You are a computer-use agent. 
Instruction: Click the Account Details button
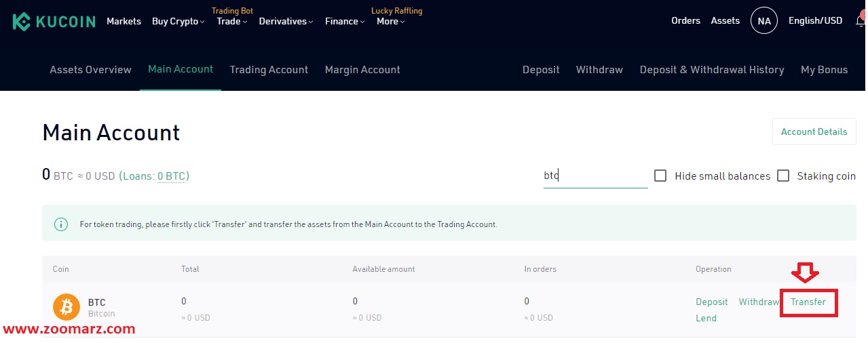point(814,132)
